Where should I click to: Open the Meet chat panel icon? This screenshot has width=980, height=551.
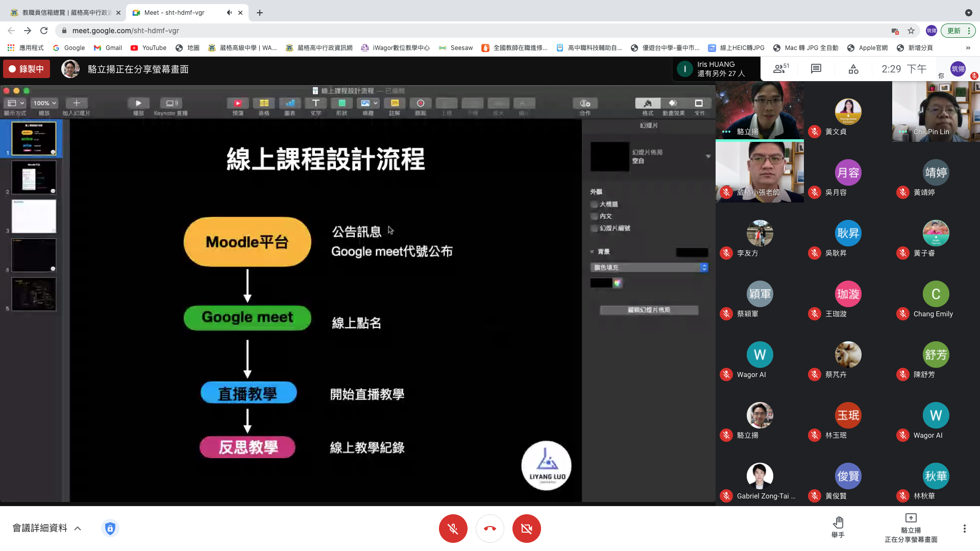coord(816,69)
